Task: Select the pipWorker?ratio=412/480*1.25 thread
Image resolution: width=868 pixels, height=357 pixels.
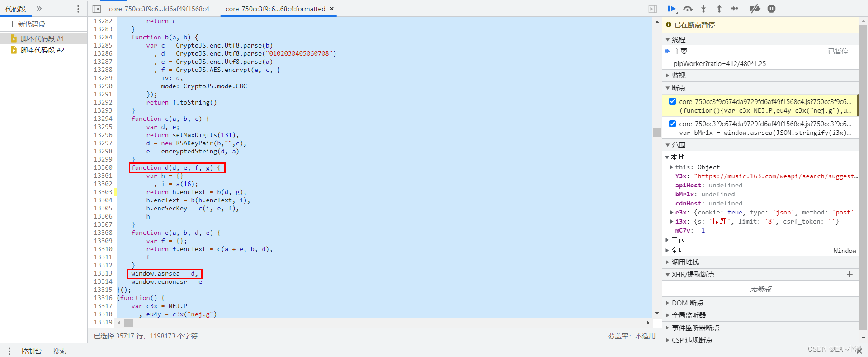Action: [x=760, y=63]
